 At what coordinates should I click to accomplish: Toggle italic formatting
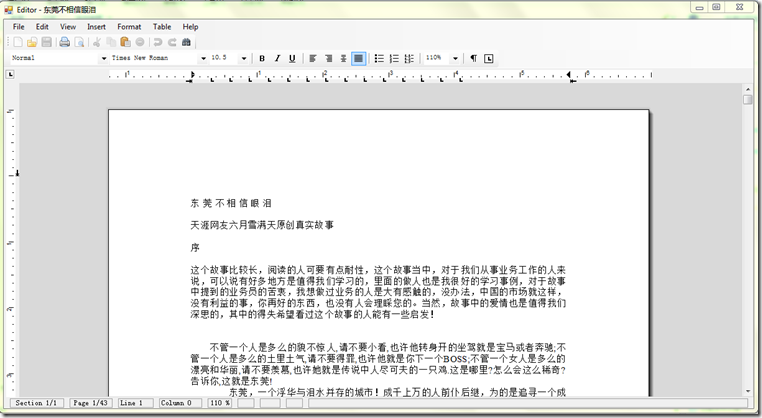click(x=277, y=58)
